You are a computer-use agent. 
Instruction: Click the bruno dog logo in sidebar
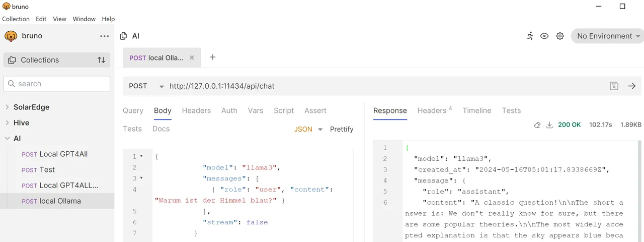pyautogui.click(x=11, y=36)
